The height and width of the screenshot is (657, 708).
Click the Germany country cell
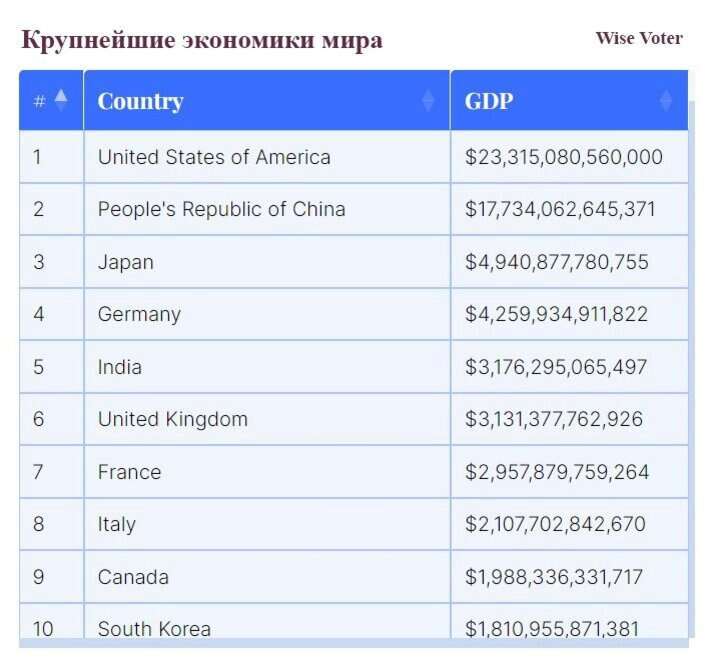coord(139,314)
